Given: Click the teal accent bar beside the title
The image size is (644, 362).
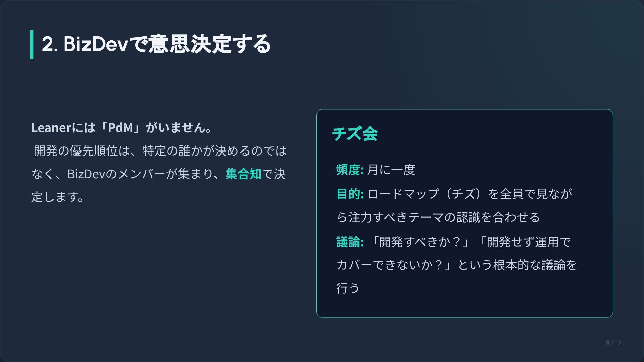Looking at the screenshot, I should click(32, 45).
